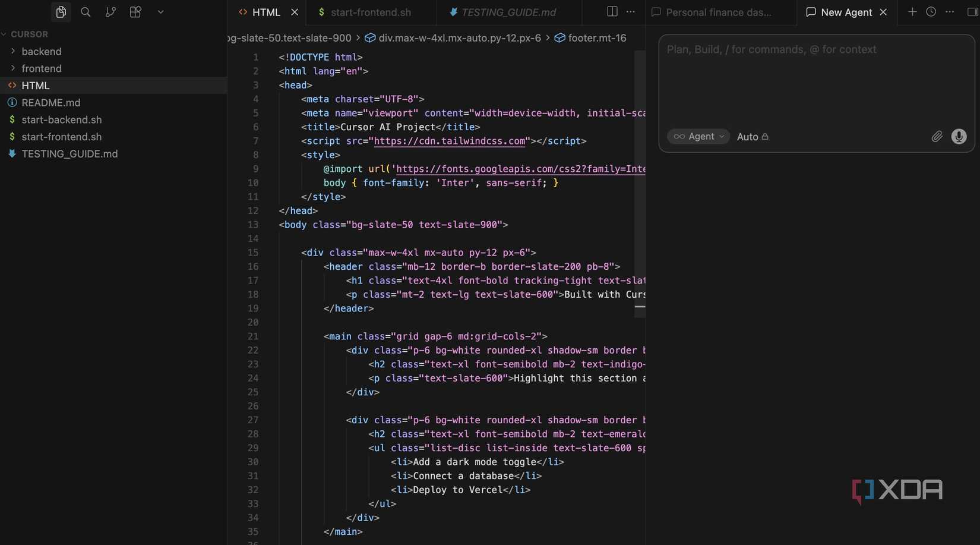Close the HTML editor tab
Screen dimensions: 980x545
coord(295,12)
